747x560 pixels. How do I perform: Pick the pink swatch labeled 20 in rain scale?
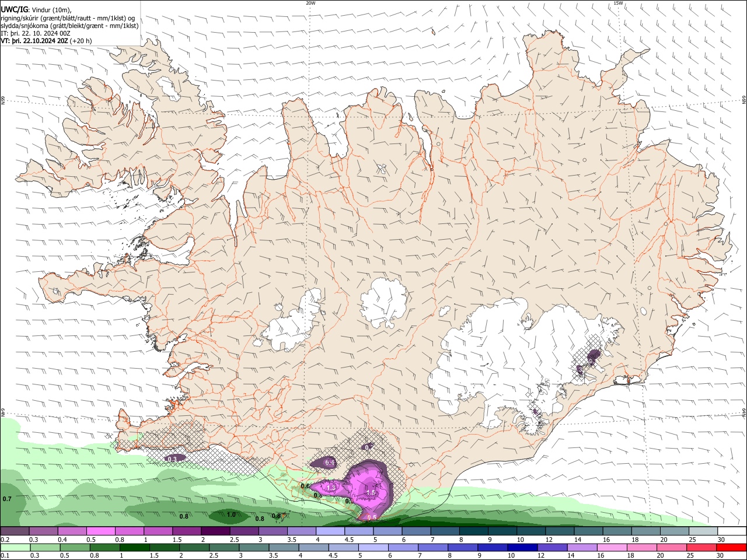tap(671, 548)
